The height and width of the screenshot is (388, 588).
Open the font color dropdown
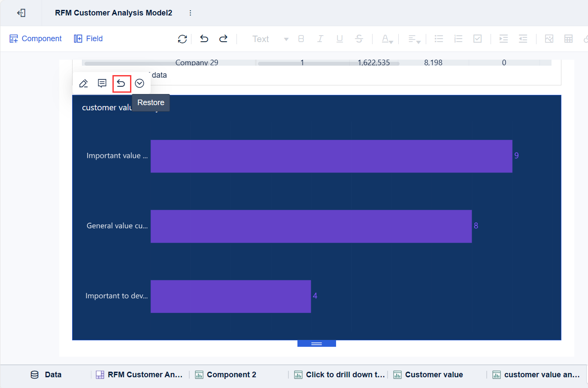(x=387, y=39)
